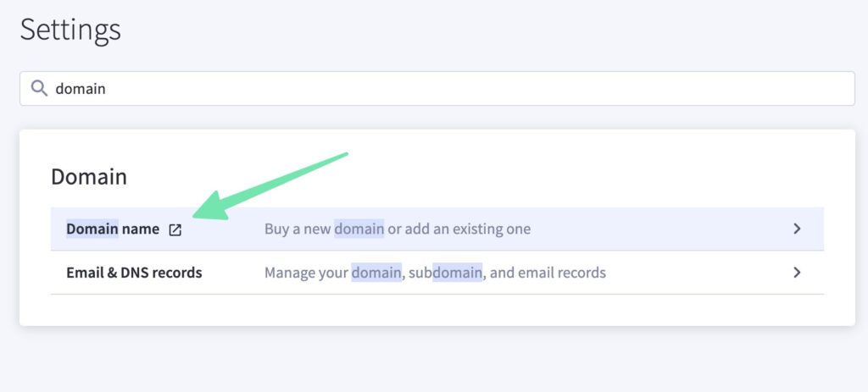Open the Domain name setting label
This screenshot has height=392, width=868.
[113, 229]
